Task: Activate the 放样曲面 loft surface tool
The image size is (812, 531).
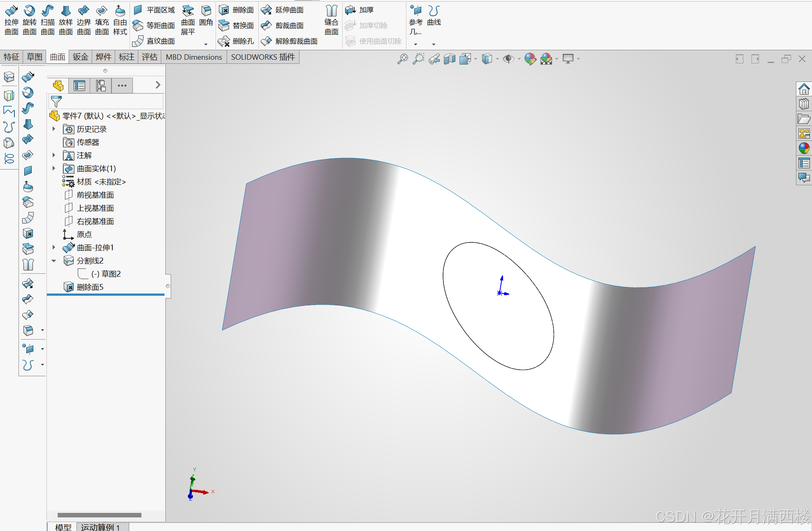Action: [66, 21]
